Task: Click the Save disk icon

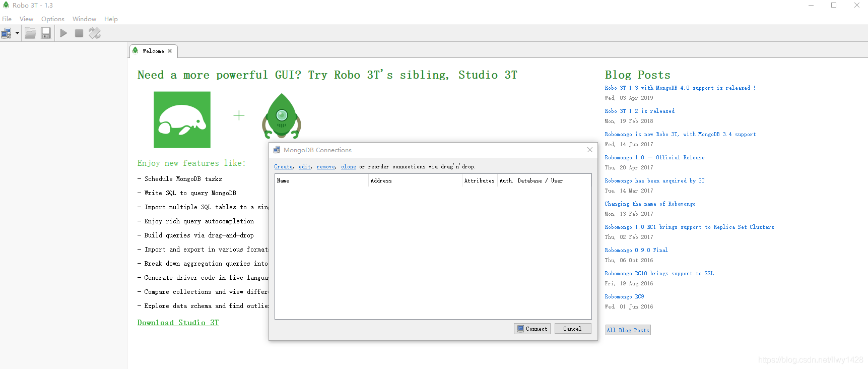Action: coord(46,33)
